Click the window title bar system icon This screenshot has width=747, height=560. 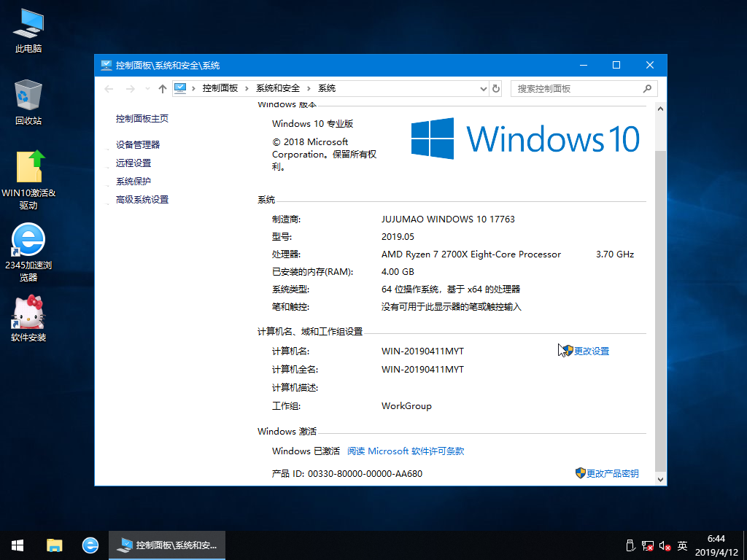pos(106,65)
